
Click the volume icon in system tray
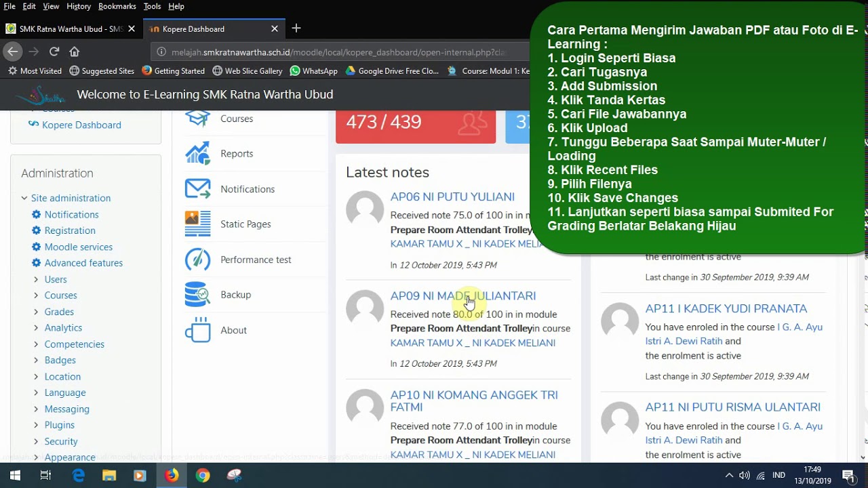(745, 475)
